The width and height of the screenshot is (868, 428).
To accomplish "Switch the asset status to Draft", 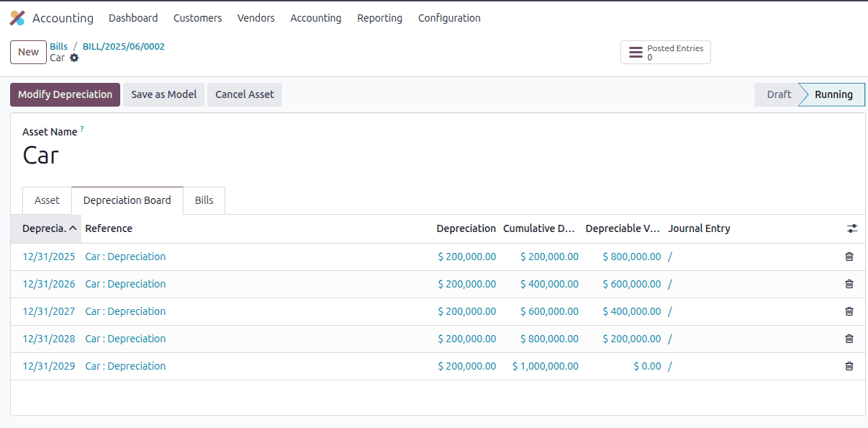I will click(x=778, y=94).
